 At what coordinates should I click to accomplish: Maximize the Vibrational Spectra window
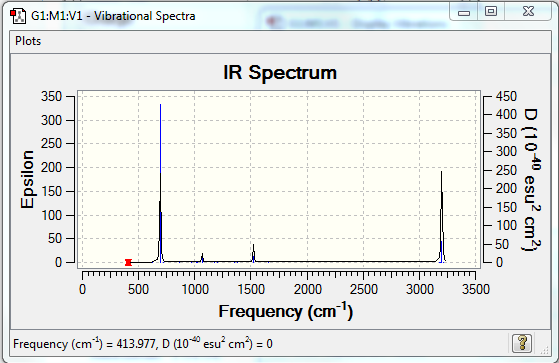pyautogui.click(x=491, y=12)
